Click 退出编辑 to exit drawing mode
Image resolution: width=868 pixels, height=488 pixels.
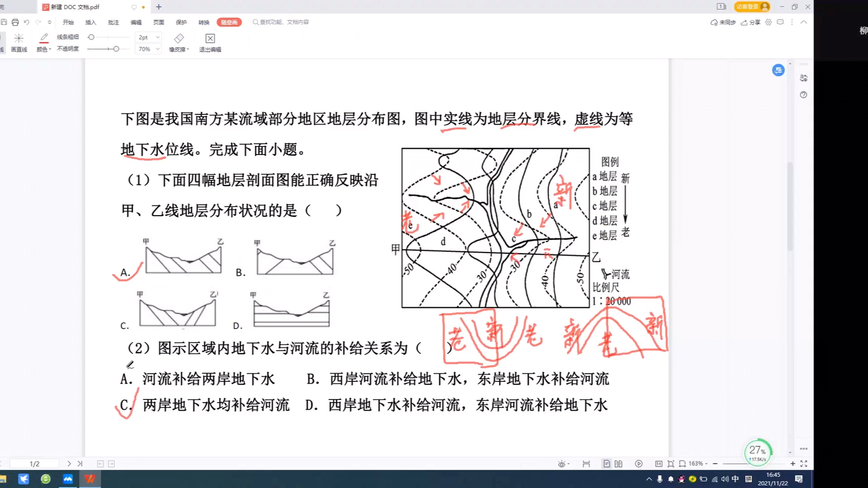coord(210,43)
